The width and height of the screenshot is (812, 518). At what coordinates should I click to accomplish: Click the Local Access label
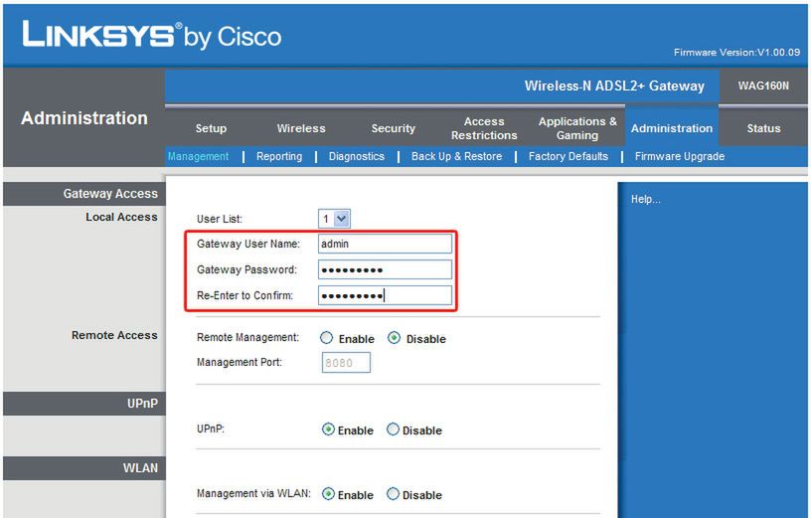click(x=121, y=217)
